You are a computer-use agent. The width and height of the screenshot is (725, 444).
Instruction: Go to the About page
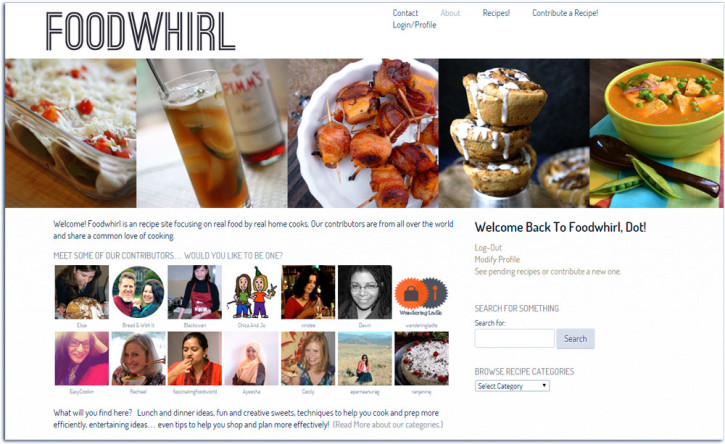[x=450, y=13]
